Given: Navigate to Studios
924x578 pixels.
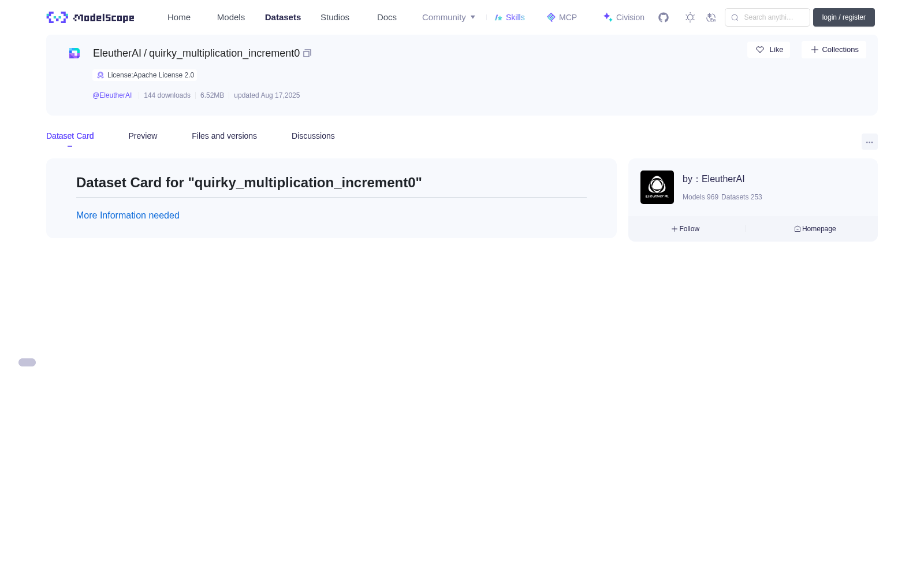Looking at the screenshot, I should pos(335,17).
